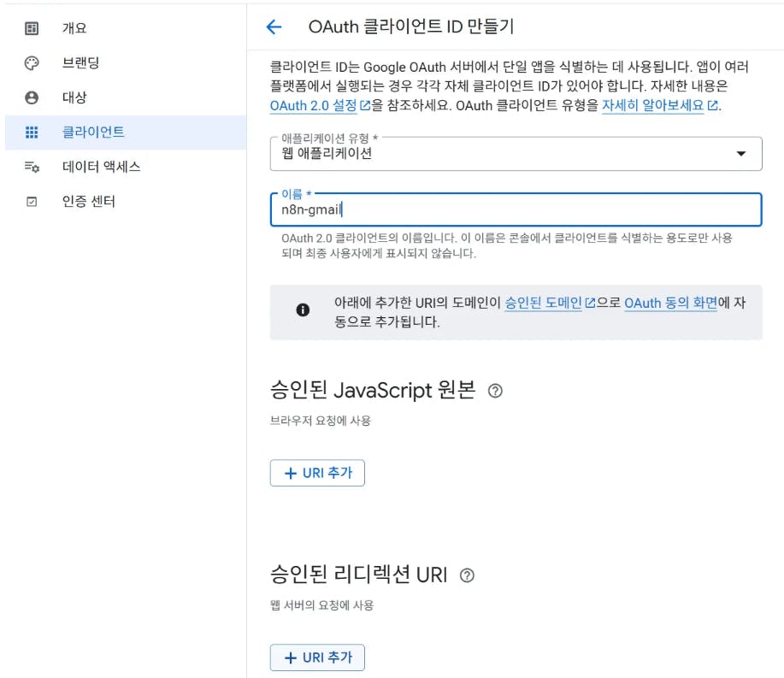The height and width of the screenshot is (678, 784).
Task: Click the page title OAuth 클라이언트 ID 만들기
Action: click(411, 27)
